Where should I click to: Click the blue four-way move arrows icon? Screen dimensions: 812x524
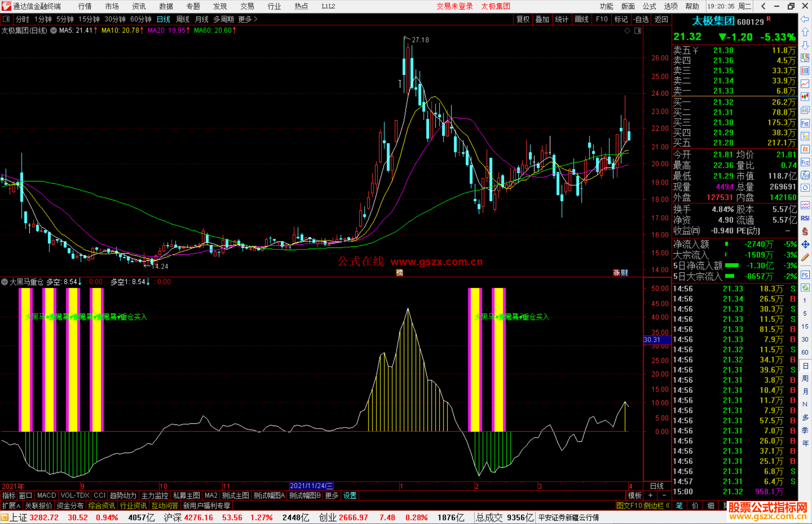tap(805, 245)
